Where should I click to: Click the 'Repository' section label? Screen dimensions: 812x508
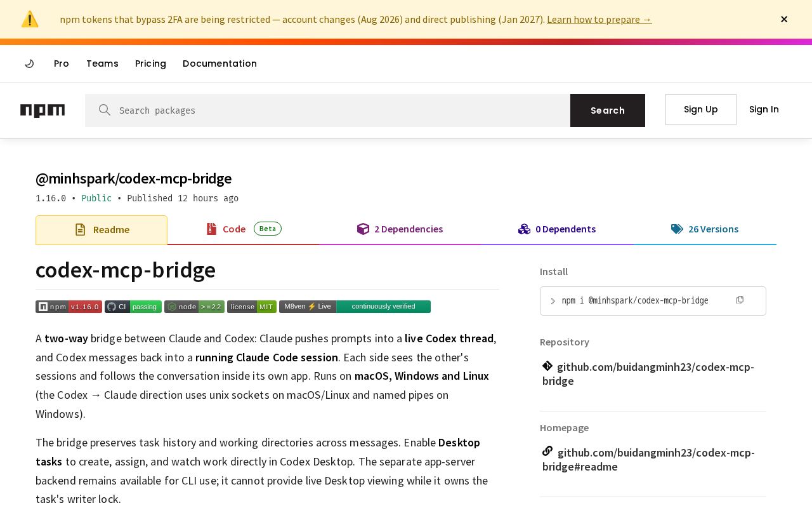pyautogui.click(x=565, y=342)
